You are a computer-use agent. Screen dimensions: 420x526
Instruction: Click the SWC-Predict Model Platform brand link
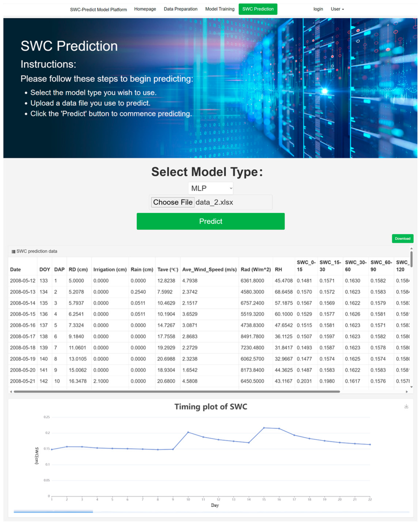[98, 10]
